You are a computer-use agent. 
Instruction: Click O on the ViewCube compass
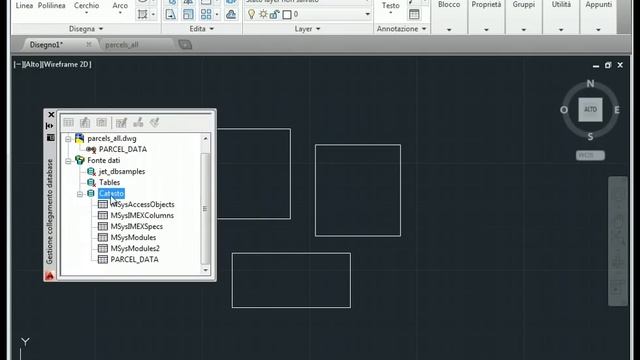pyautogui.click(x=564, y=110)
